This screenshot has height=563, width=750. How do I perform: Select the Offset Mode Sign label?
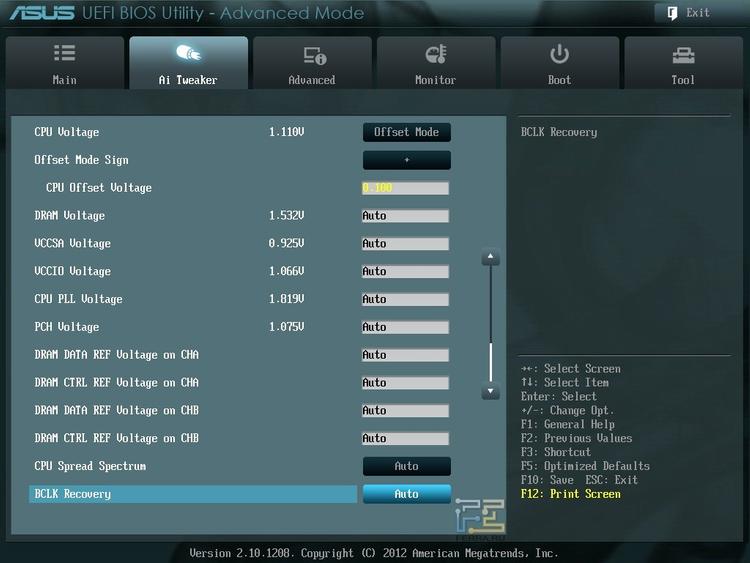pyautogui.click(x=81, y=160)
